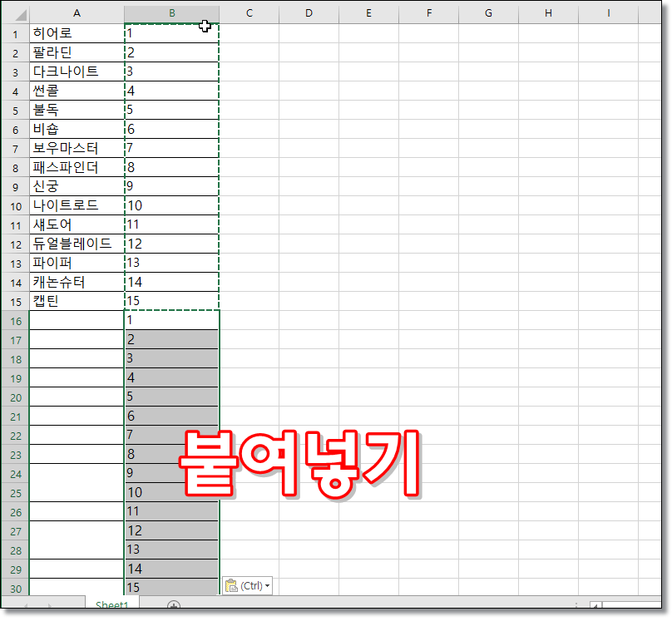Select row 1 header

pos(16,33)
